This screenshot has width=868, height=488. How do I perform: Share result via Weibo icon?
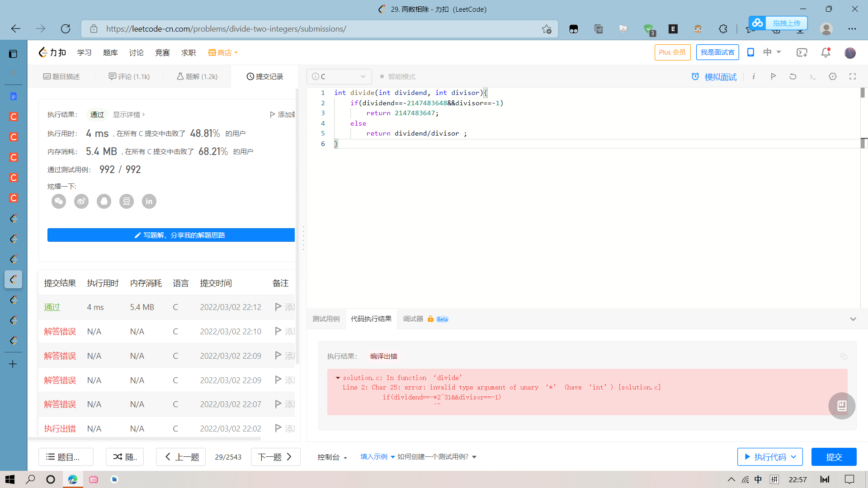[x=81, y=202]
